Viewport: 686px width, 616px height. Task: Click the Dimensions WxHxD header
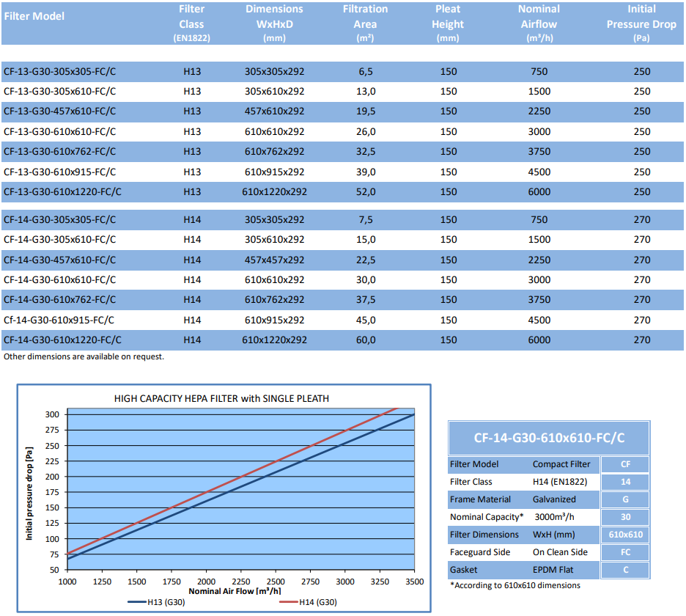click(274, 23)
